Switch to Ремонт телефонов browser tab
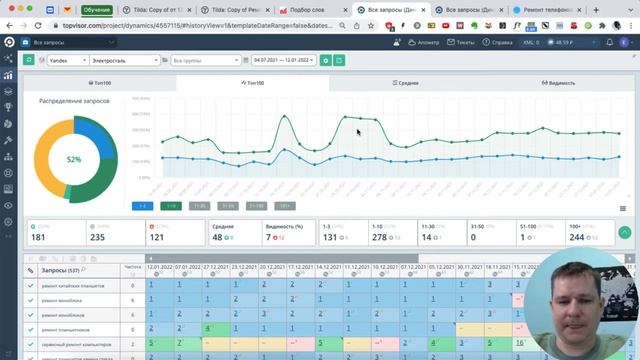The width and height of the screenshot is (640, 360). (x=548, y=10)
